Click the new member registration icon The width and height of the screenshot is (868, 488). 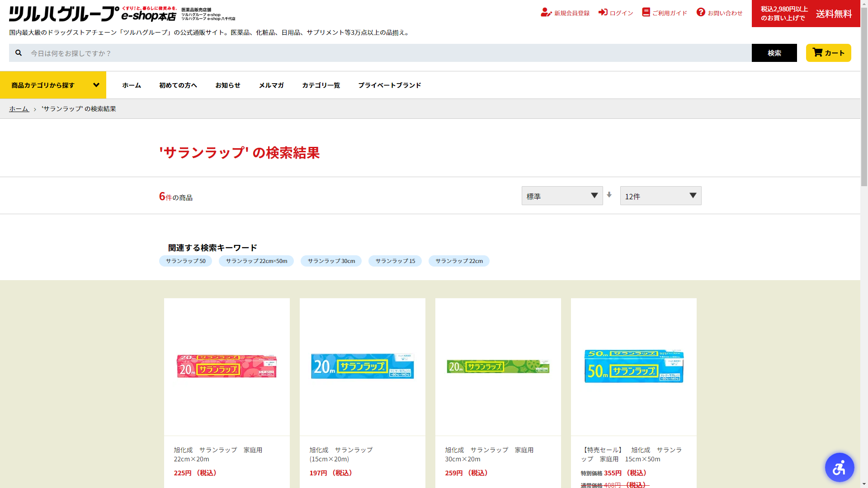click(546, 13)
